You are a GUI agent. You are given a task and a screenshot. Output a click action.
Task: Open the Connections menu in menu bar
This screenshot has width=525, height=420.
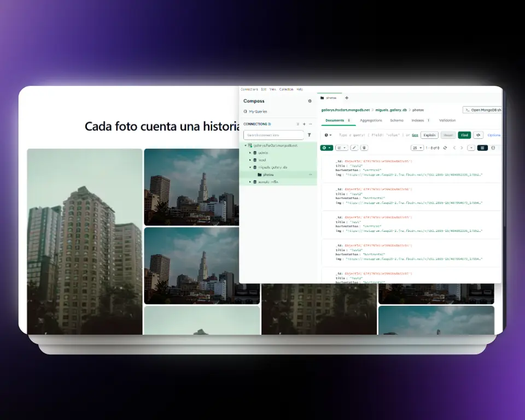click(249, 90)
